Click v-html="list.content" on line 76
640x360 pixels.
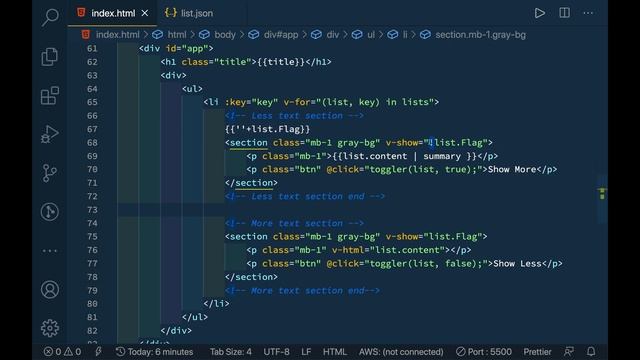[x=389, y=250]
